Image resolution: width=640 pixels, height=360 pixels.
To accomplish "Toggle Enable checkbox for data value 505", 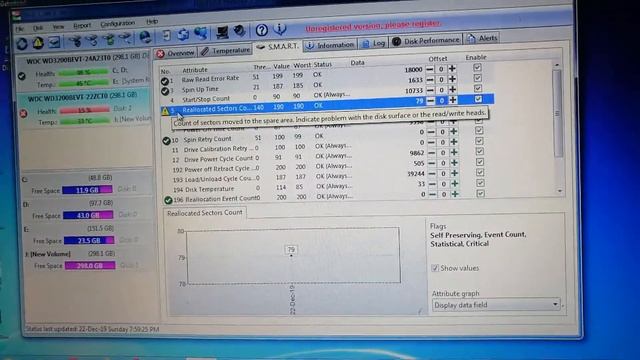I will click(480, 162).
